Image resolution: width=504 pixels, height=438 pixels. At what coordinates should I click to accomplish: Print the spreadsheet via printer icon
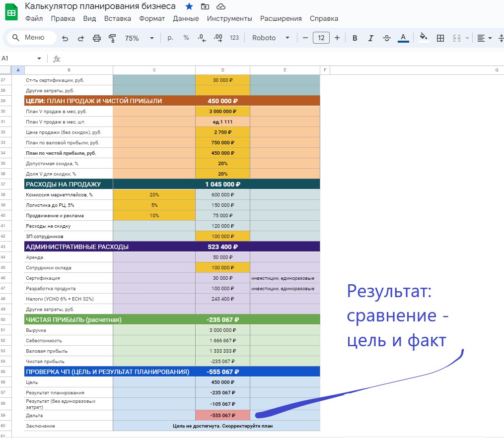(x=96, y=38)
